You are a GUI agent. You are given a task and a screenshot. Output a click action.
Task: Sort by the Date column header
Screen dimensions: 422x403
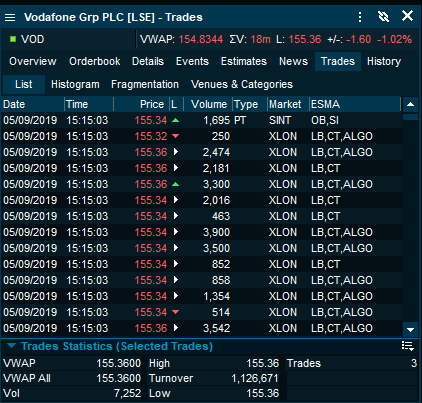(33, 104)
